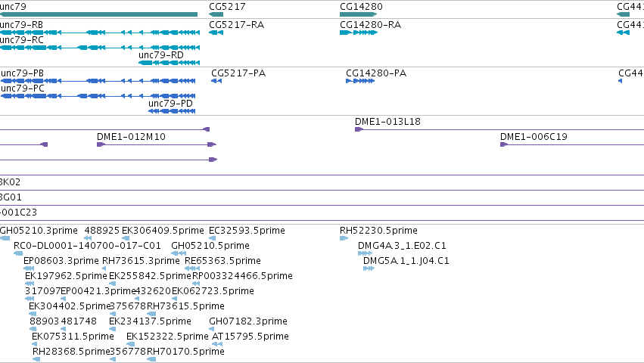Click EST EK152322.5prime label
This screenshot has height=363, width=644.
167,337
